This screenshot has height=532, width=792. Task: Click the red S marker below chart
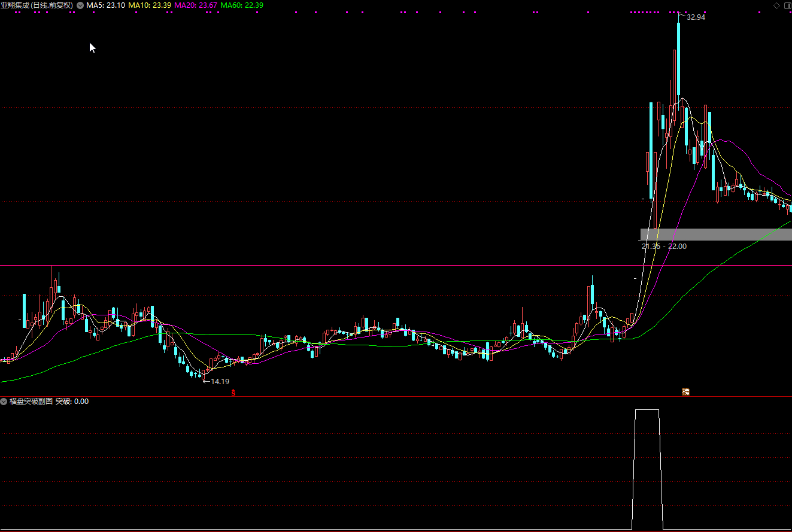click(234, 393)
